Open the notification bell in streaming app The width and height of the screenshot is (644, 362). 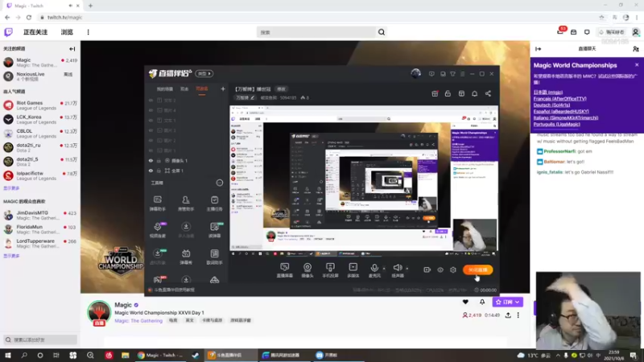(474, 93)
